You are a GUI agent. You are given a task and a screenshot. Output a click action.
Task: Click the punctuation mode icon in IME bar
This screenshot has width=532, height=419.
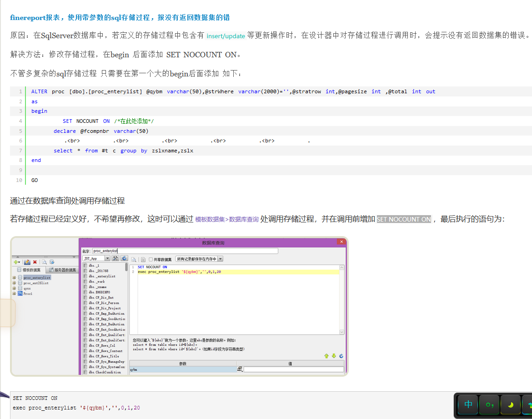(490, 404)
